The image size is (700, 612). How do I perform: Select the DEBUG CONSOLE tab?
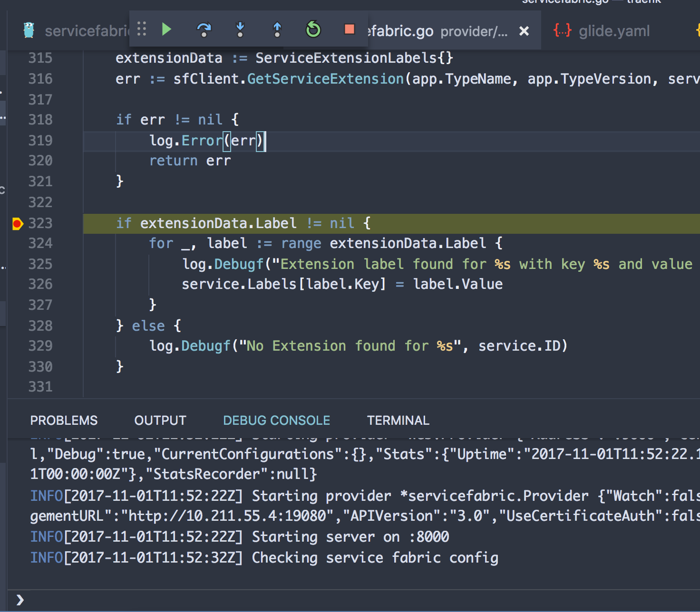point(276,421)
